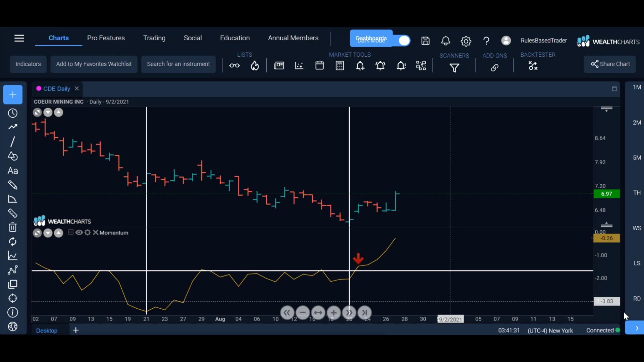Open the Social menu
Viewport: 644px width, 362px height.
click(193, 38)
